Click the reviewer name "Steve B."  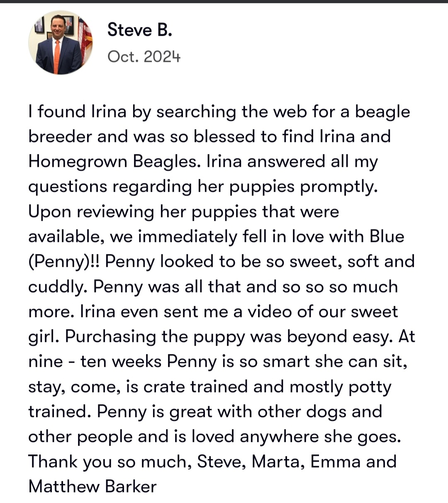coord(140,30)
